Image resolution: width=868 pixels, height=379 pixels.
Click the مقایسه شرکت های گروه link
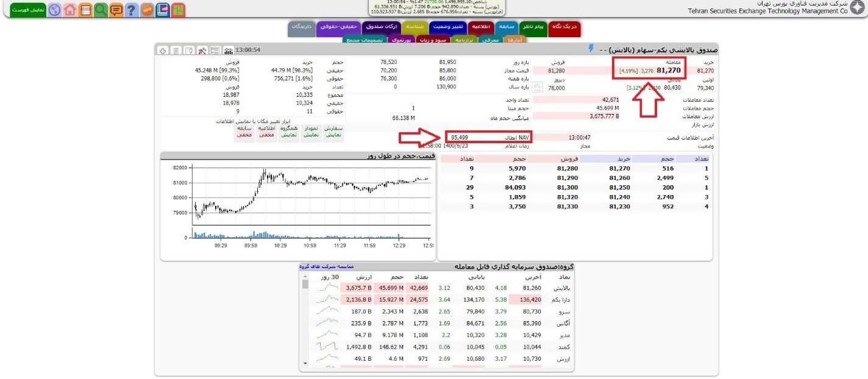coord(327,266)
